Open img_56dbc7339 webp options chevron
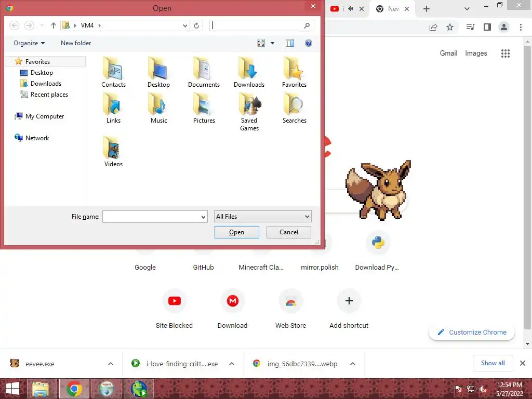Image resolution: width=532 pixels, height=399 pixels. click(353, 364)
